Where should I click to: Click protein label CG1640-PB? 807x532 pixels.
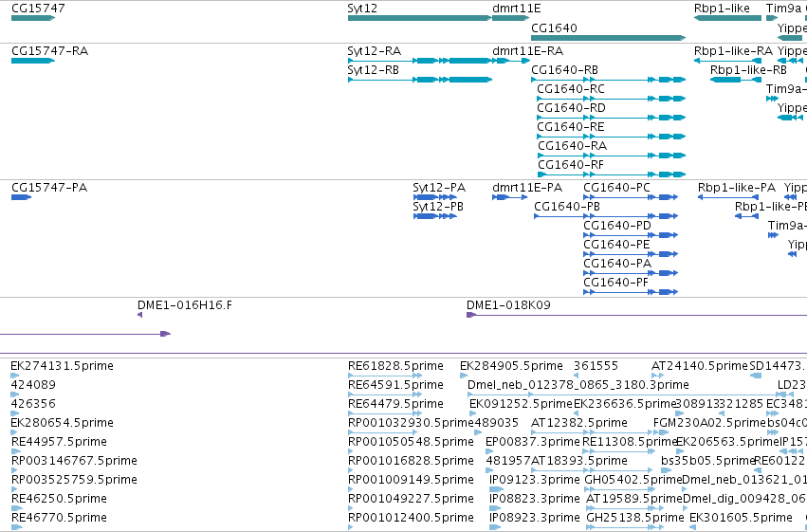[x=567, y=208]
